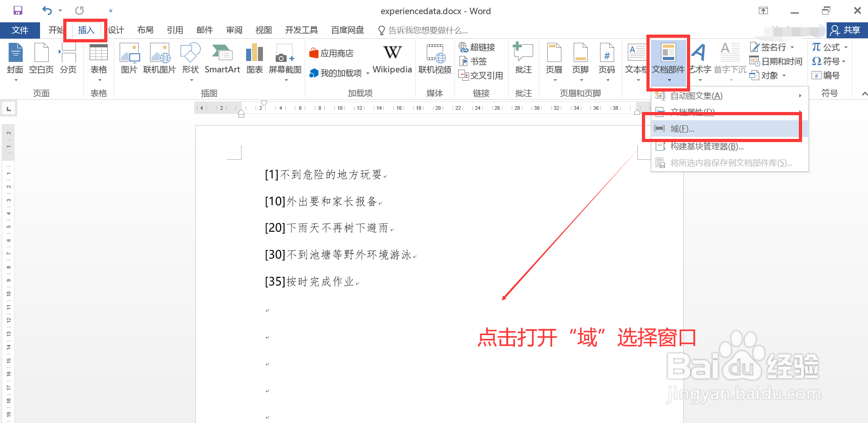Open the 百度网盘 tab
Screen dimensions: 868x423
pyautogui.click(x=348, y=30)
